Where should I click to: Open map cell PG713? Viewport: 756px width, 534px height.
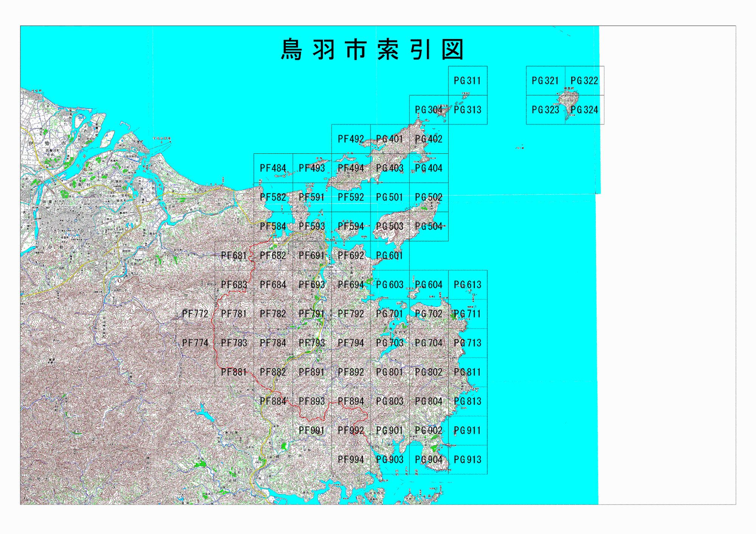click(468, 343)
